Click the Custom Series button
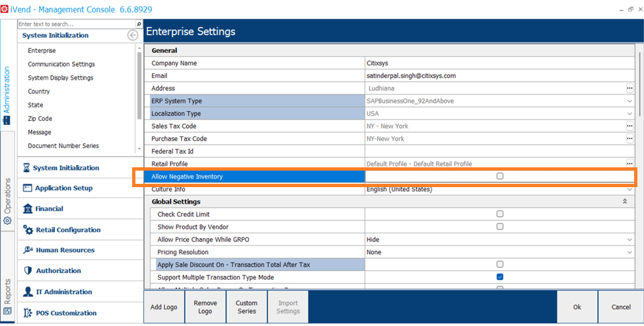 click(246, 307)
